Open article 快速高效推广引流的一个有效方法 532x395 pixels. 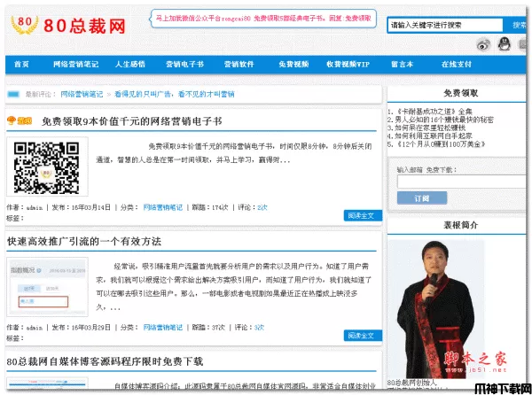pos(84,242)
